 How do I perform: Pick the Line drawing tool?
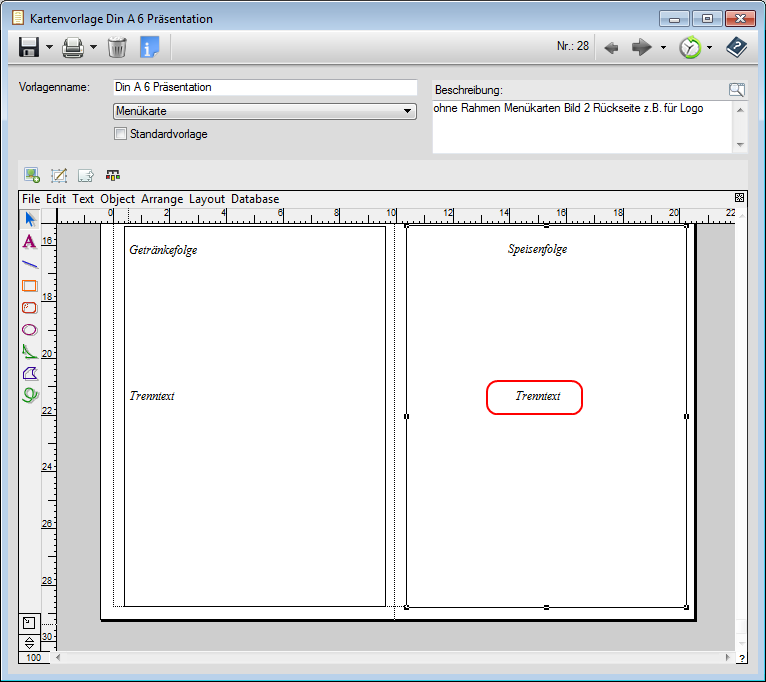click(x=29, y=264)
